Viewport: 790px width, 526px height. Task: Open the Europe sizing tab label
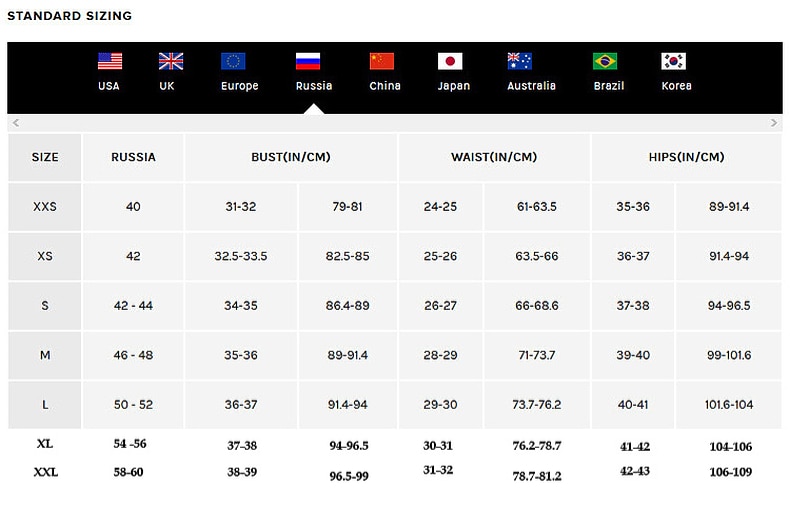[x=240, y=86]
